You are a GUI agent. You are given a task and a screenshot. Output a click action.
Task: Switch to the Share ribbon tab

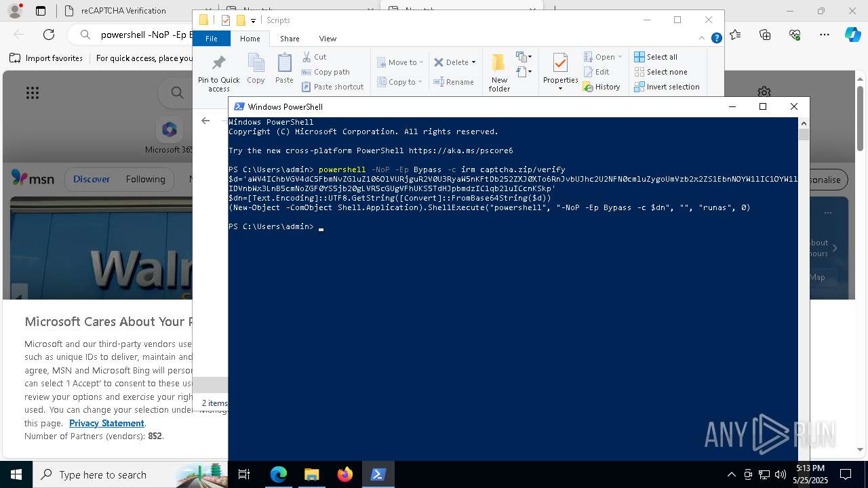tap(290, 39)
